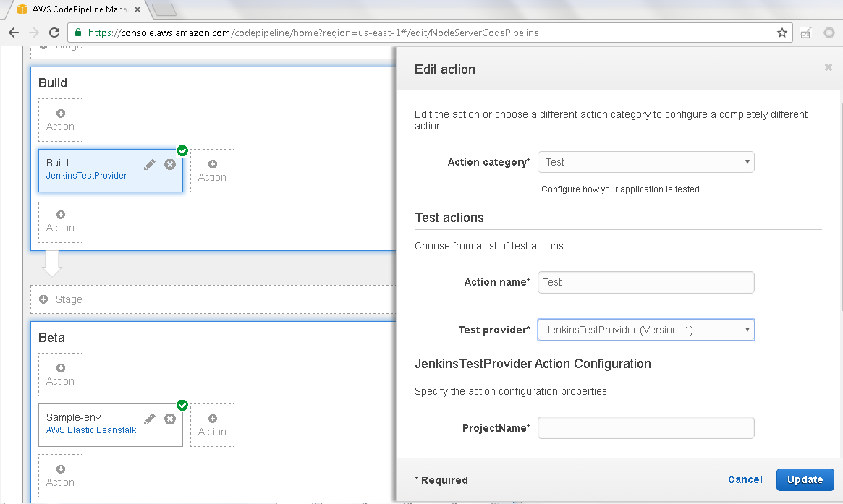The image size is (843, 504).
Task: Click the circular toolbar icon by the address bar
Action: point(829,33)
